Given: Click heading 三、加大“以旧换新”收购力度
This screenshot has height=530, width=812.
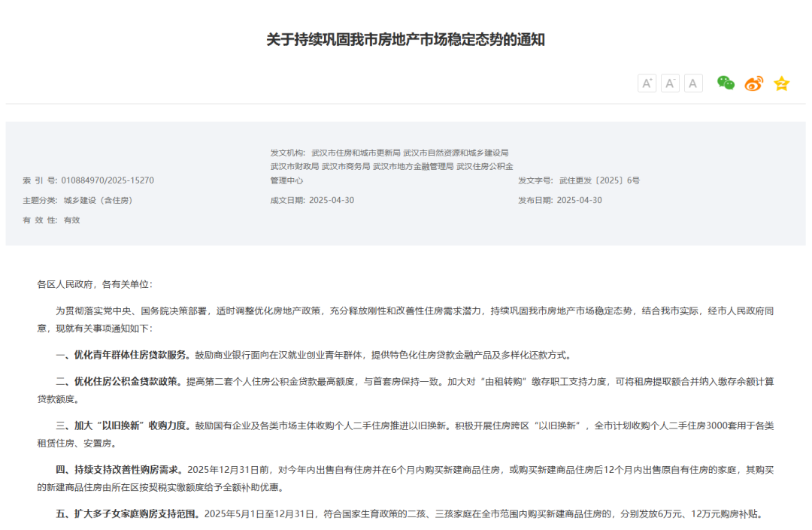Looking at the screenshot, I should [124, 426].
